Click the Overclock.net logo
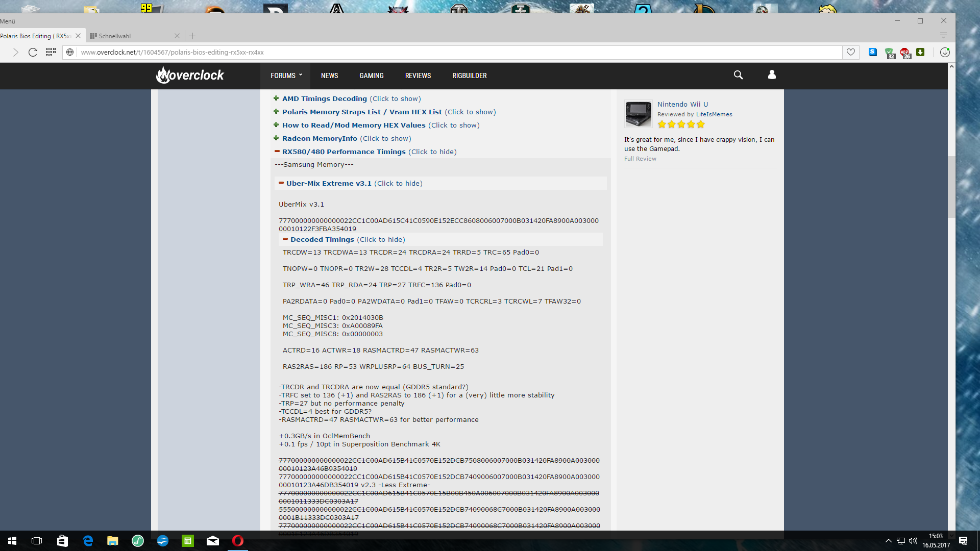Viewport: 980px width, 551px height. coord(190,75)
